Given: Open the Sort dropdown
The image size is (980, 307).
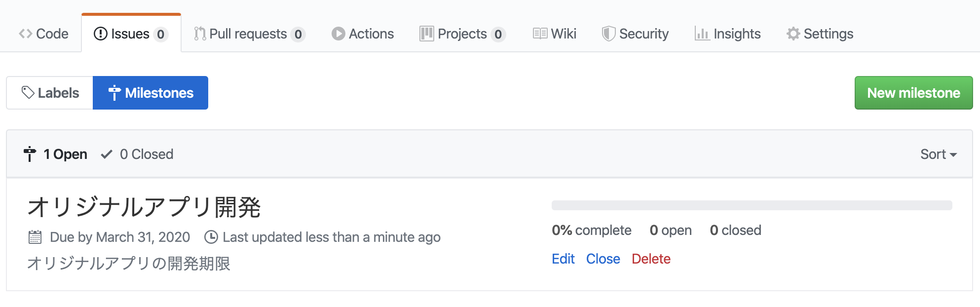Looking at the screenshot, I should pyautogui.click(x=938, y=153).
